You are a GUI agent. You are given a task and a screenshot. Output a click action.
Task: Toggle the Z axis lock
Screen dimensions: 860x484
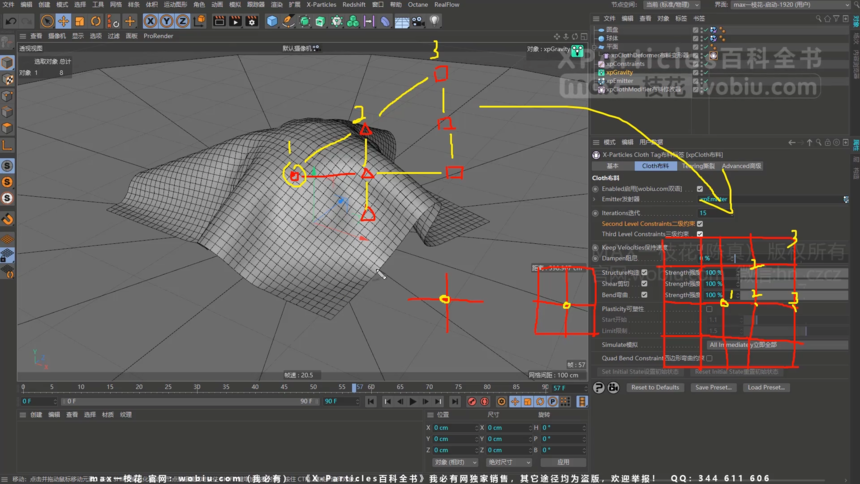pyautogui.click(x=183, y=21)
